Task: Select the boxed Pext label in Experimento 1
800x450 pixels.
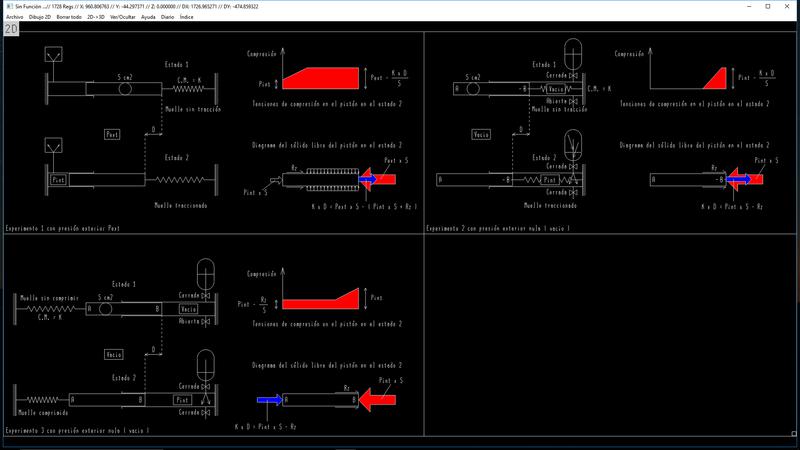Action: [114, 133]
